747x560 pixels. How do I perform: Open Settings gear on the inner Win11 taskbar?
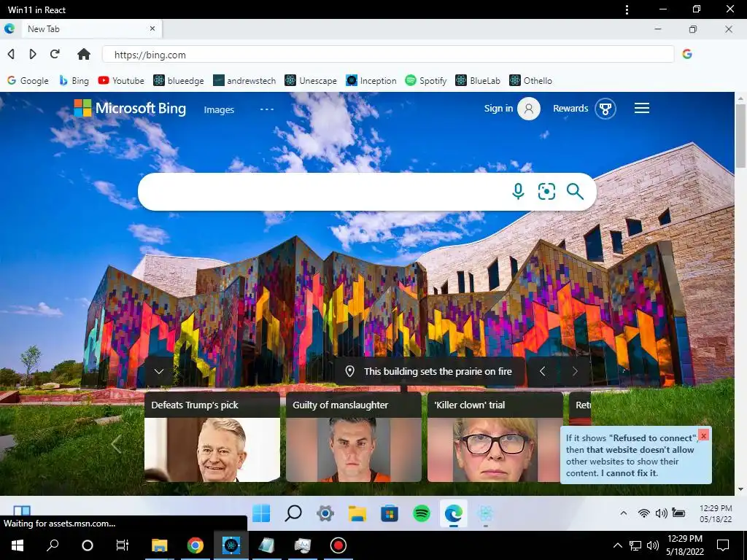pyautogui.click(x=325, y=513)
